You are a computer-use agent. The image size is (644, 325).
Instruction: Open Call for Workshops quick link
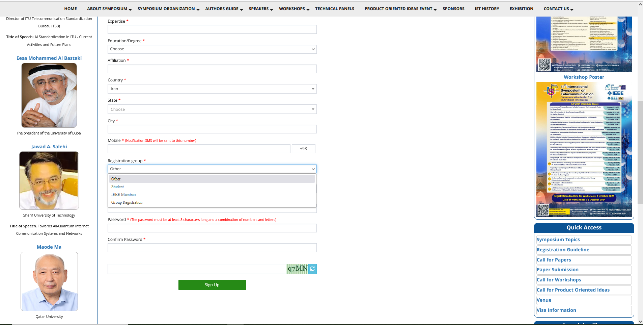[559, 280]
